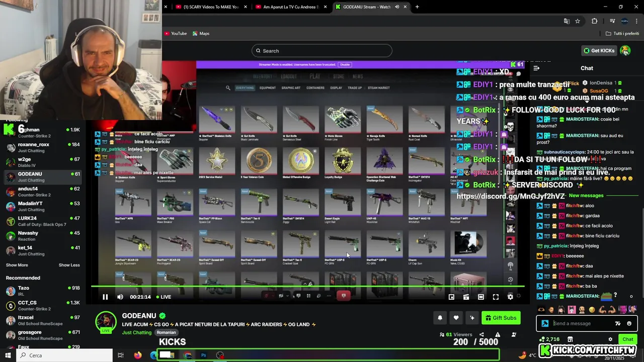Open emoji picker in chat input
The width and height of the screenshot is (644, 362).
(x=629, y=323)
